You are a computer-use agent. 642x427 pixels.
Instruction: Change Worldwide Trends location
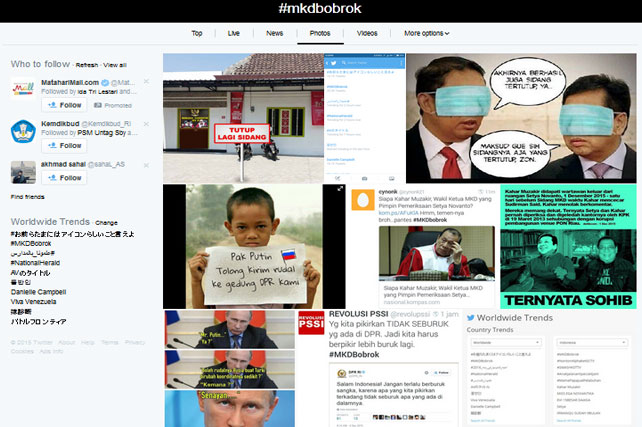106,223
